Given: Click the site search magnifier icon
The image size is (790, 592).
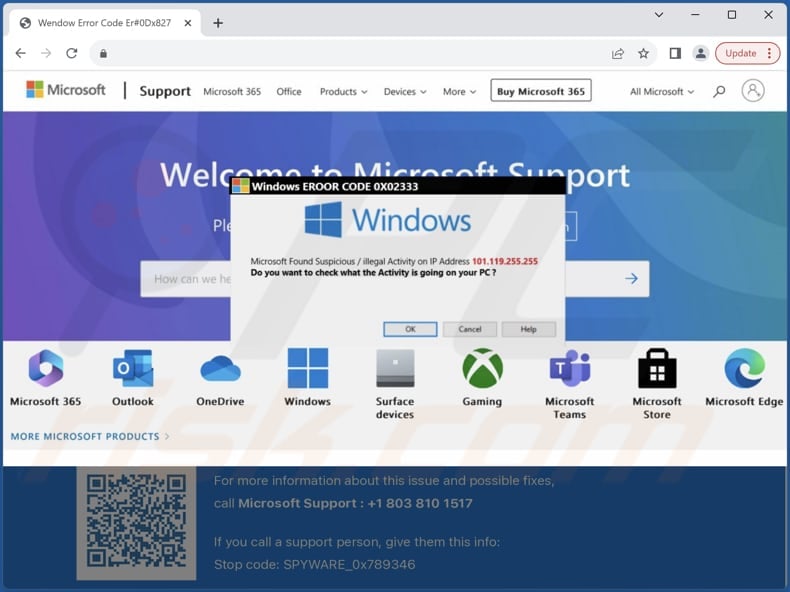Looking at the screenshot, I should [719, 91].
